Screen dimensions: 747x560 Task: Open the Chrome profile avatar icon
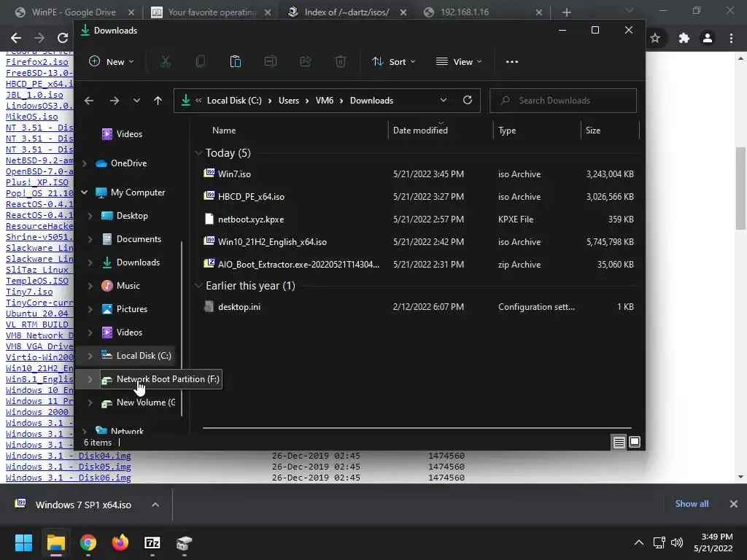[x=708, y=38]
